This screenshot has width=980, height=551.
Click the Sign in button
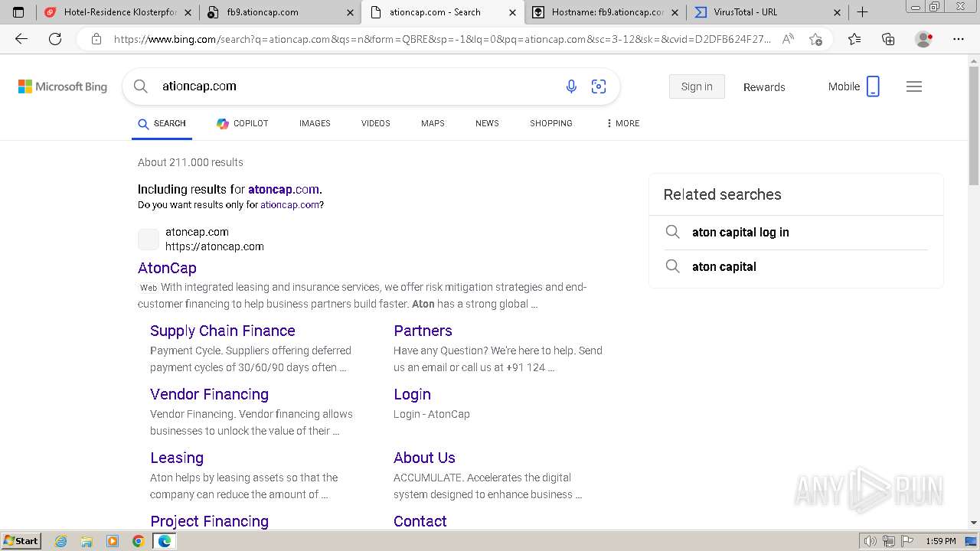(697, 86)
